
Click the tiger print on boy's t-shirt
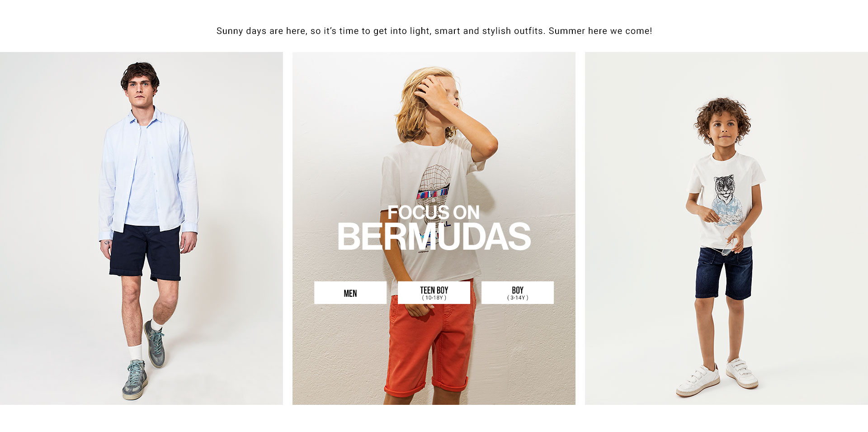pyautogui.click(x=726, y=199)
